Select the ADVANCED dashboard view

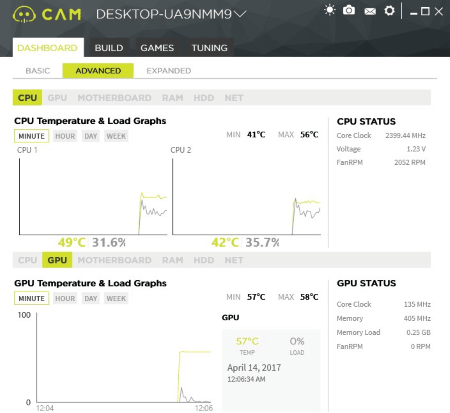tap(98, 71)
